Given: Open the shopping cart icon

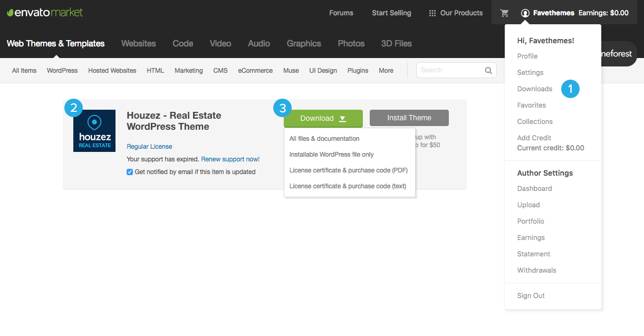Looking at the screenshot, I should pyautogui.click(x=505, y=13).
